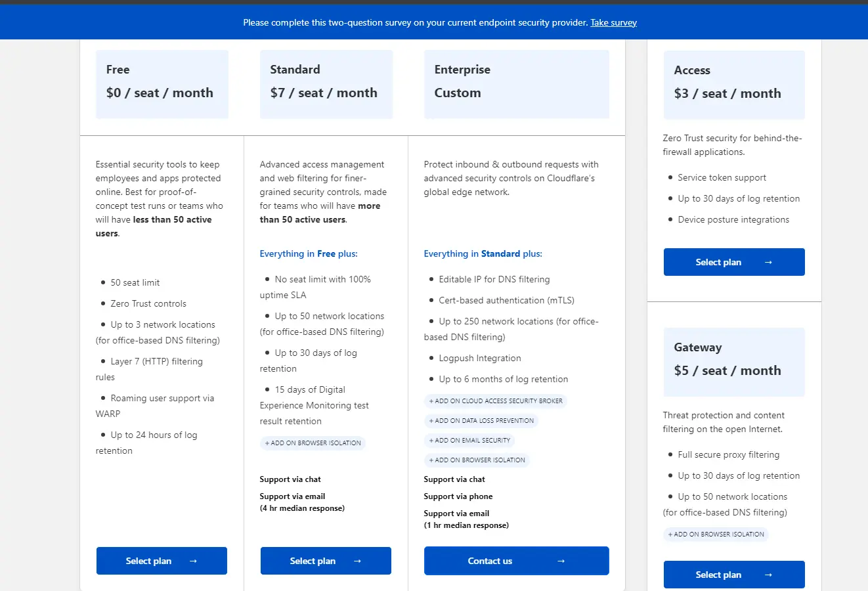This screenshot has height=591, width=868.
Task: Click the 'Logpush Integration' bullet
Action: (480, 358)
